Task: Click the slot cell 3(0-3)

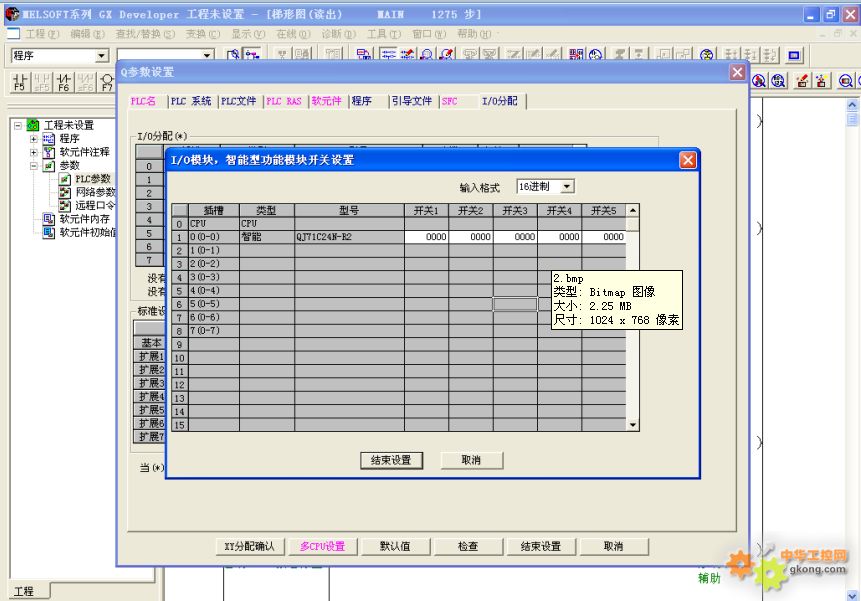Action: click(214, 277)
